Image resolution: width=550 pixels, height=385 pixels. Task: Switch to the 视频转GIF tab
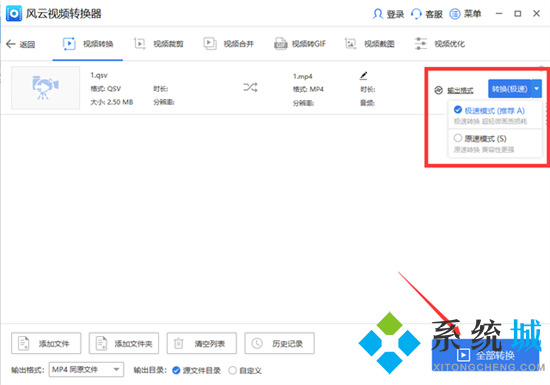[x=300, y=44]
